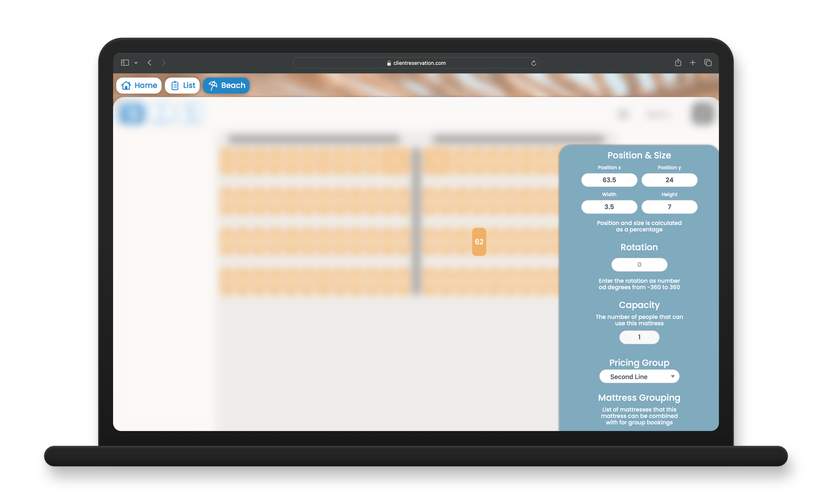The image size is (832, 504).
Task: Edit the Position x field
Action: [609, 180]
